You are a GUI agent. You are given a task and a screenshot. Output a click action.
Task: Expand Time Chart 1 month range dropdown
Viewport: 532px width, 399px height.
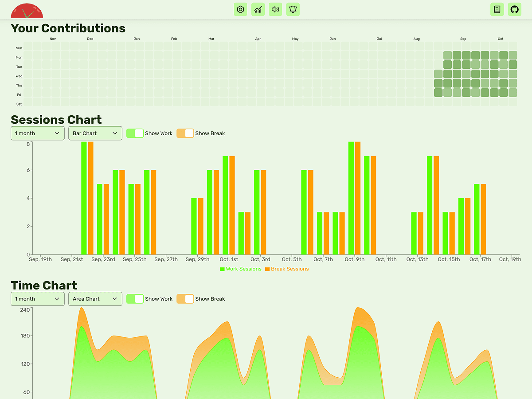38,299
